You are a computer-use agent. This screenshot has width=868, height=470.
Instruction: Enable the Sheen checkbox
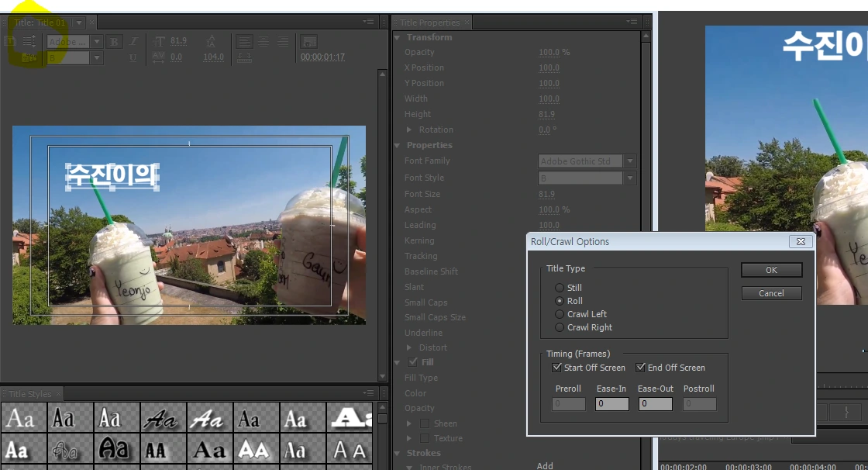[425, 423]
